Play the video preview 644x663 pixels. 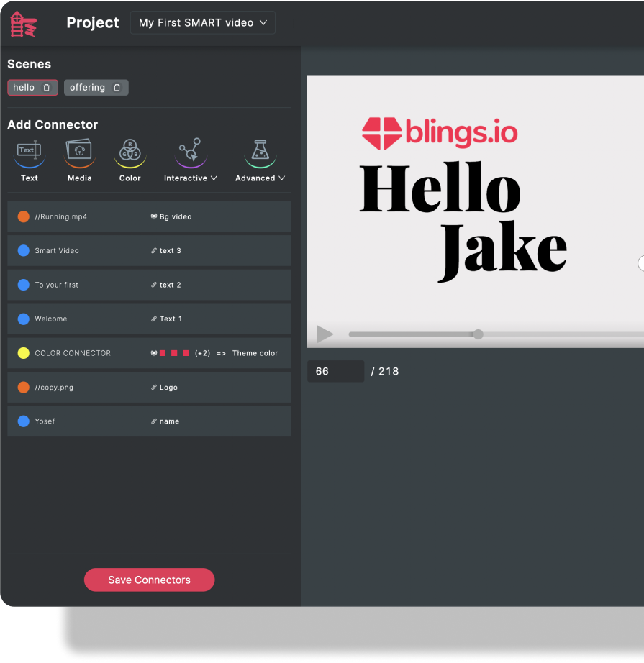click(x=325, y=334)
